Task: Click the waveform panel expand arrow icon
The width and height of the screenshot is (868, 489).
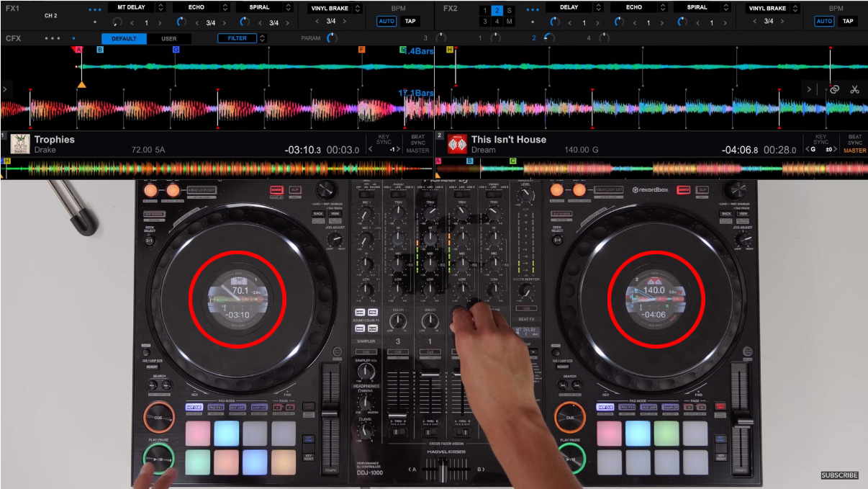Action: (x=6, y=90)
